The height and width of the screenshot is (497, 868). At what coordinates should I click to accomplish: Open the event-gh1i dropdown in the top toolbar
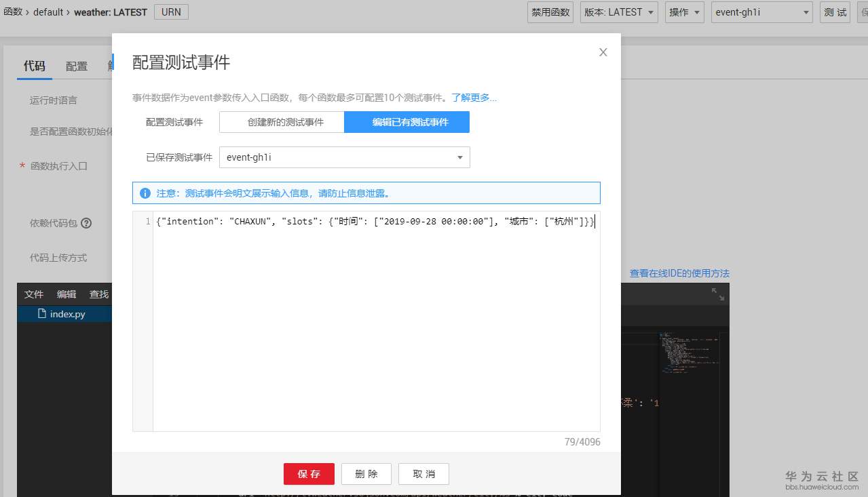(761, 12)
